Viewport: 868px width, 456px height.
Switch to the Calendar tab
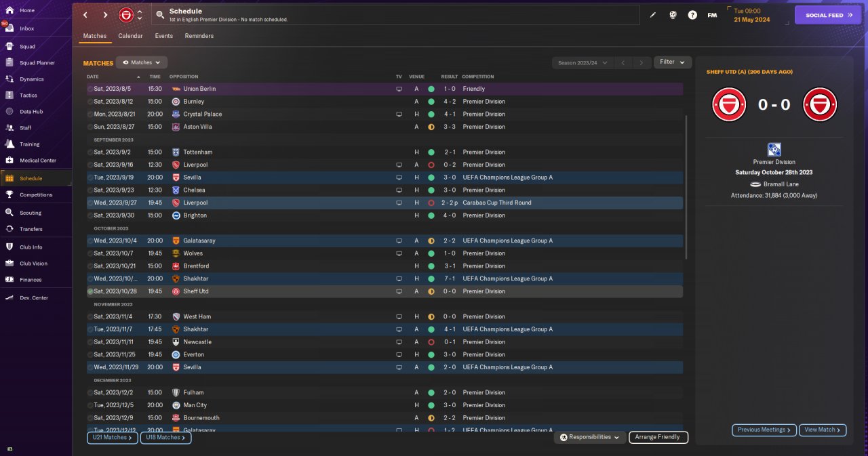(x=130, y=36)
